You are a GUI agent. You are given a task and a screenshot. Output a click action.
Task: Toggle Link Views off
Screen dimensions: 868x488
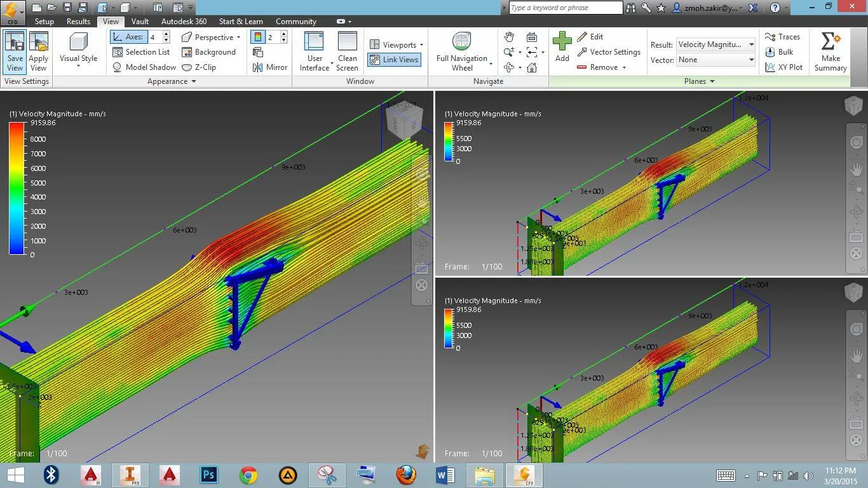[394, 60]
